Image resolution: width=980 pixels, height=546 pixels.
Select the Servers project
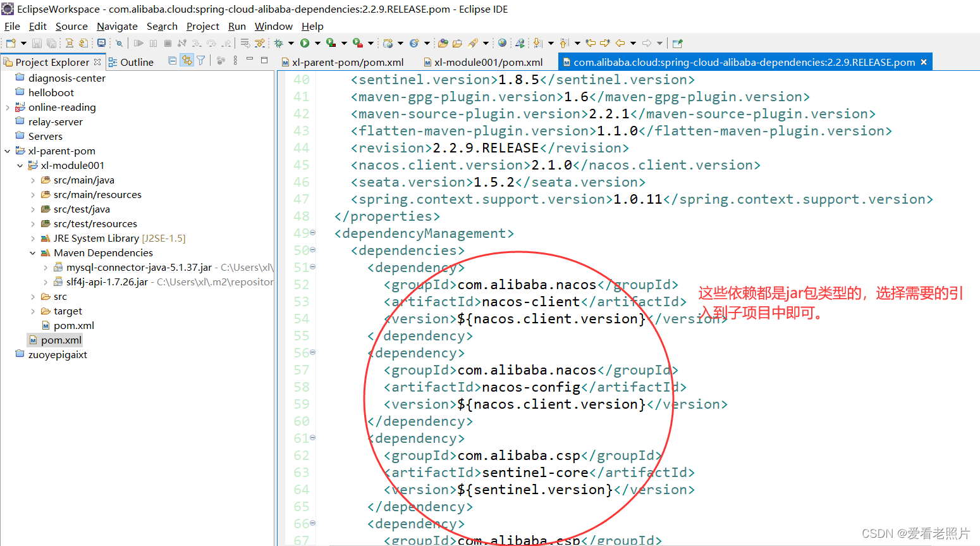pos(45,137)
